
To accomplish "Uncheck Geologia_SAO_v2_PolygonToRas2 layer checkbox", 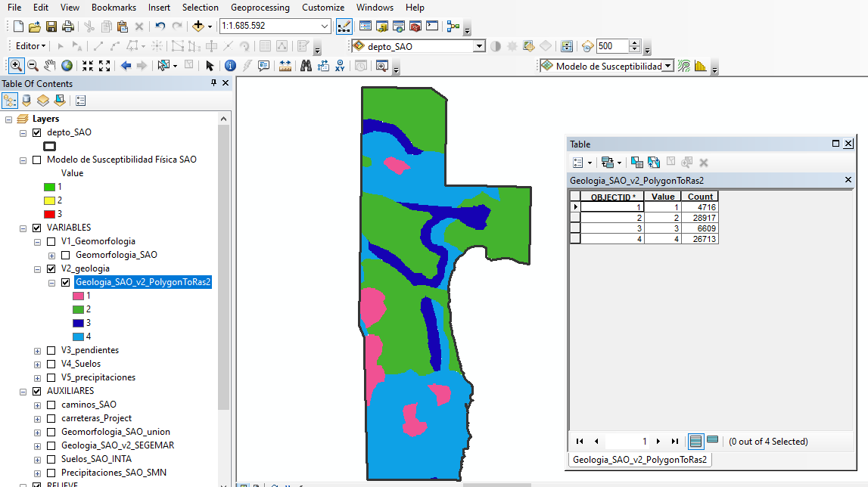I will coord(66,282).
